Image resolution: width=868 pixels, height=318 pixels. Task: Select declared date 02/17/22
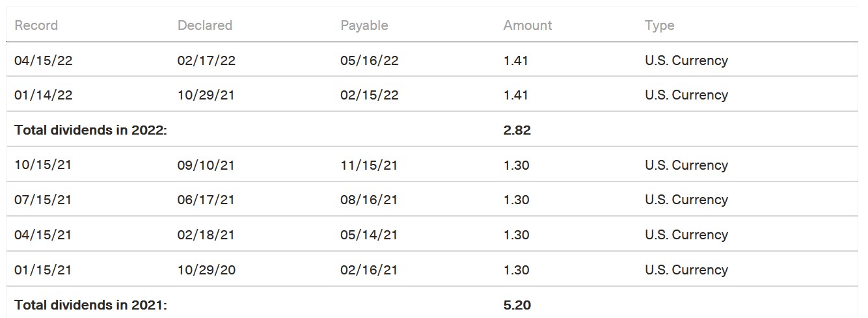pos(206,60)
